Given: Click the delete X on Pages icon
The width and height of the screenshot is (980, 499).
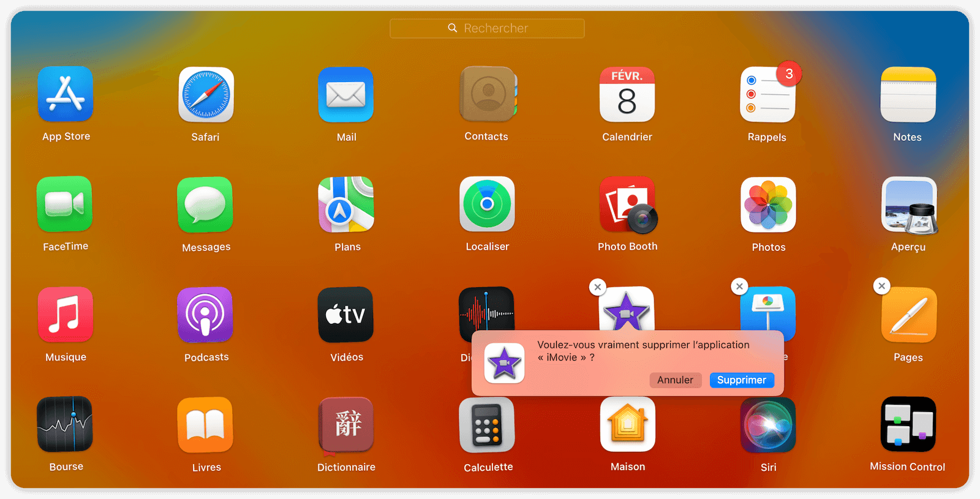Looking at the screenshot, I should coord(881,286).
